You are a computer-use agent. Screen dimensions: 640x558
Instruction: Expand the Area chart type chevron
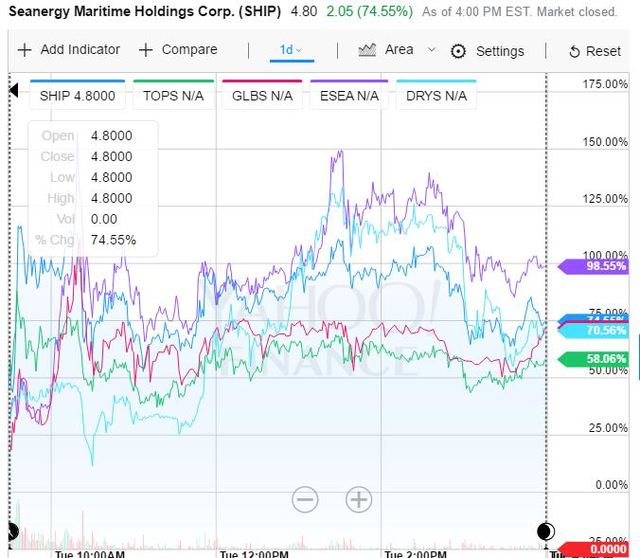coord(431,49)
